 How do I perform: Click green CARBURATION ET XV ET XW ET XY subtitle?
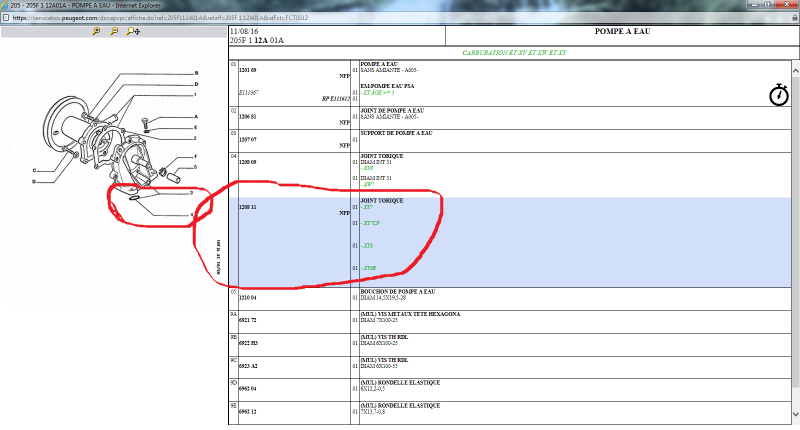point(514,53)
